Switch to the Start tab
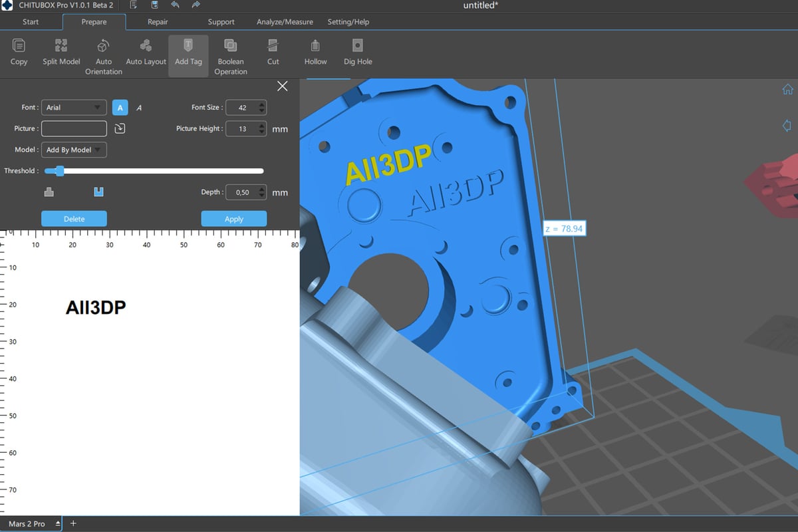The width and height of the screenshot is (798, 532). point(31,22)
